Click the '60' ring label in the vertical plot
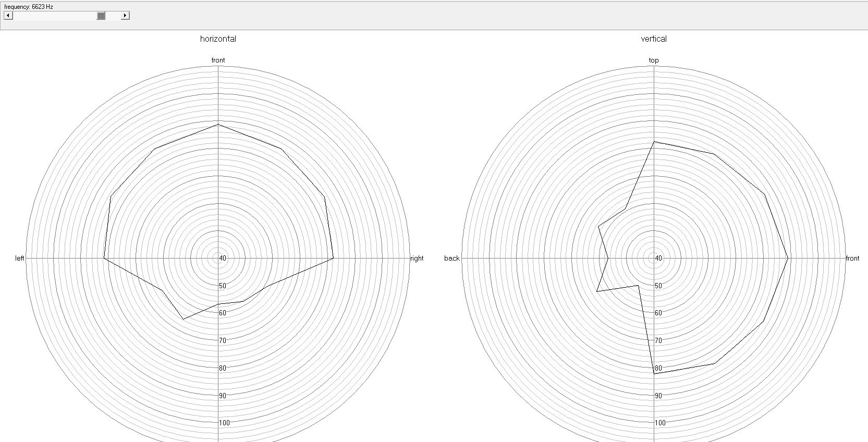Screen dimensions: 868x442 (x=658, y=313)
